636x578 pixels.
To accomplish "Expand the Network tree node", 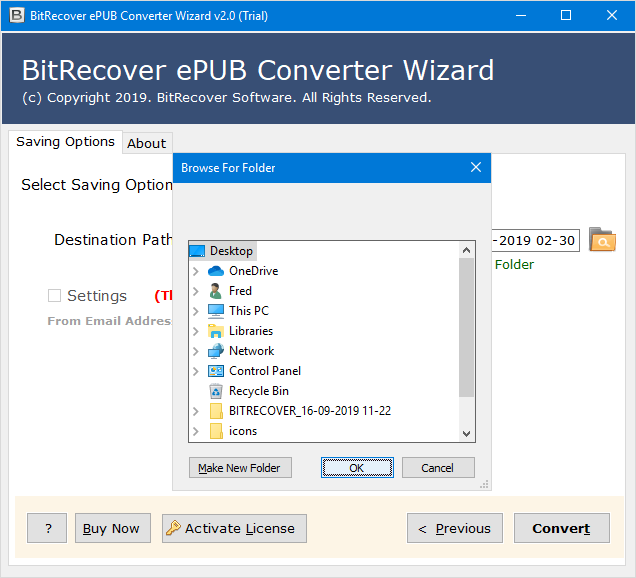I will pos(196,351).
